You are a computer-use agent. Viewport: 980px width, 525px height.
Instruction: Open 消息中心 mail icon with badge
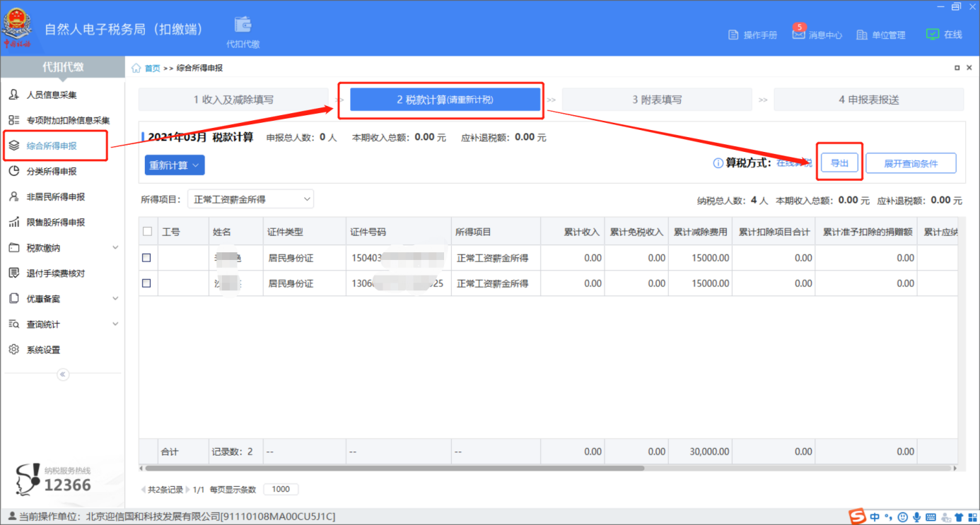[798, 34]
